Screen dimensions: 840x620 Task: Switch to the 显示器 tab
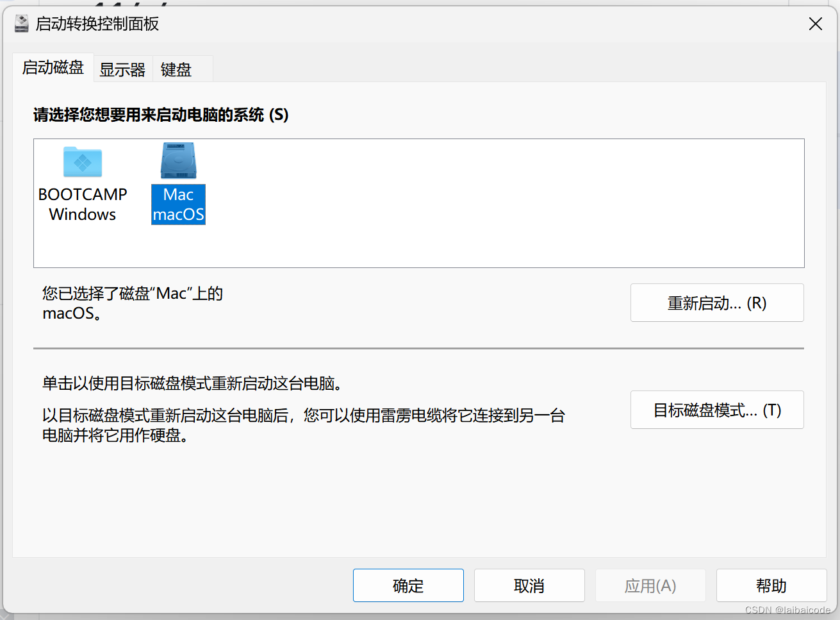point(122,69)
